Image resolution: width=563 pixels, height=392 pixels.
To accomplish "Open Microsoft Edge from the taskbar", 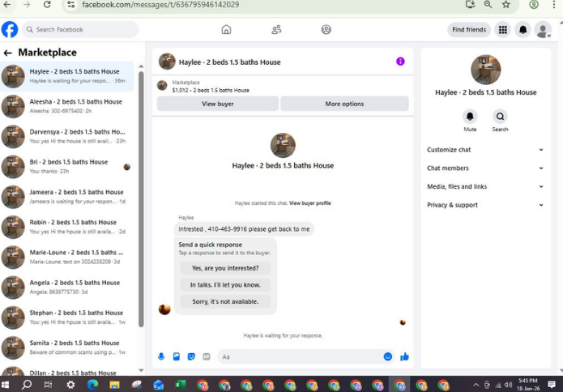I will pos(92,385).
